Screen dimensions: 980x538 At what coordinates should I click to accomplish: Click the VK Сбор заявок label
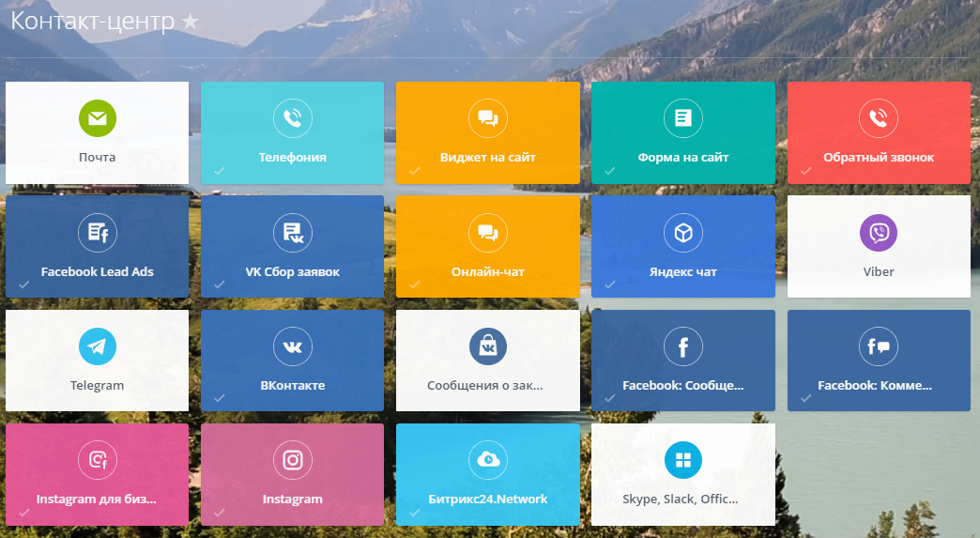tap(293, 271)
